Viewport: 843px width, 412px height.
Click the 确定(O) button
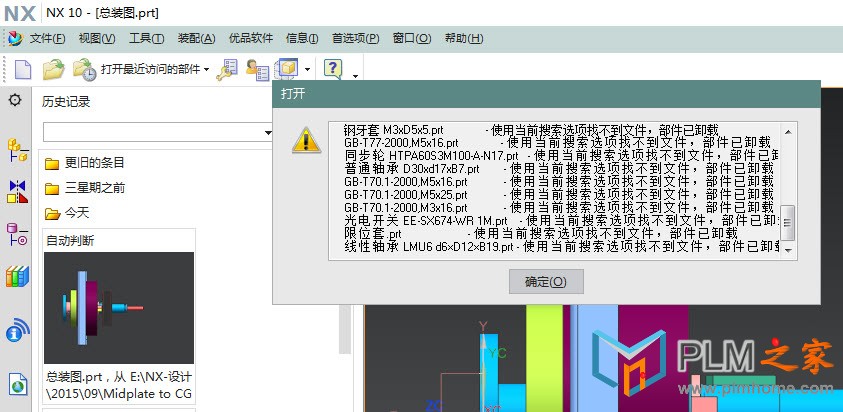(x=546, y=281)
